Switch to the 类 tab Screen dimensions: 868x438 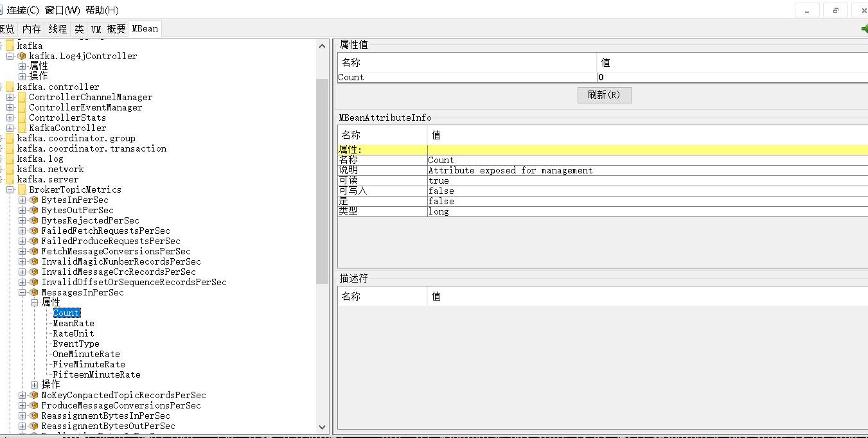point(79,29)
